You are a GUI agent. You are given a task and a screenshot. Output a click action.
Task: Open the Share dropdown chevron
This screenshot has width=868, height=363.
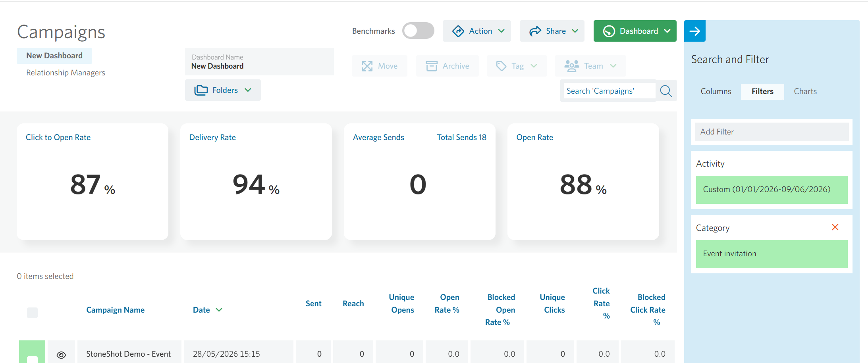point(575,31)
